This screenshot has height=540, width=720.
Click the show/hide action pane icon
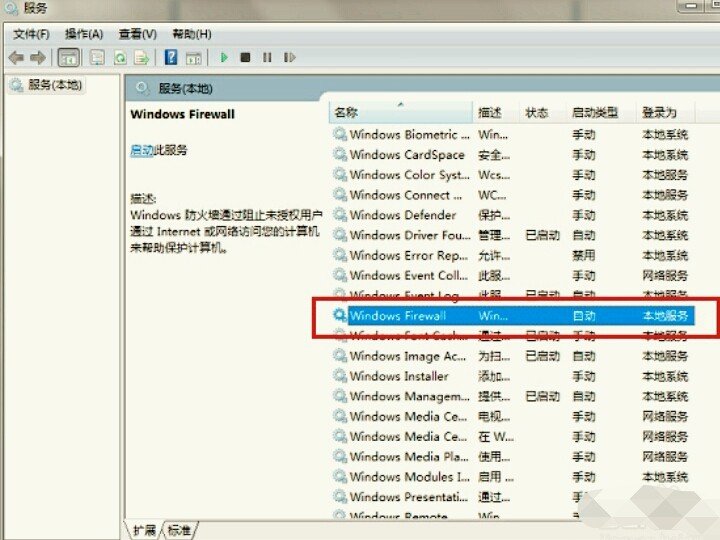coord(194,58)
